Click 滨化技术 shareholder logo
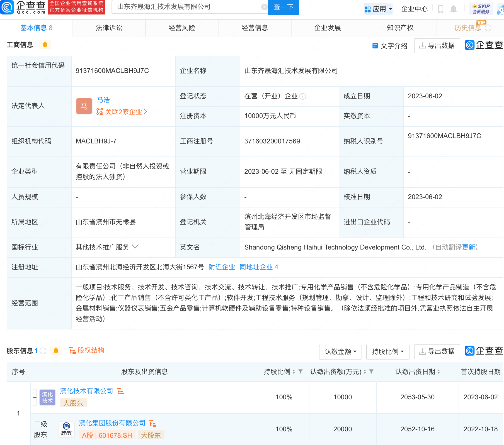This screenshot has height=445, width=504. 47,397
